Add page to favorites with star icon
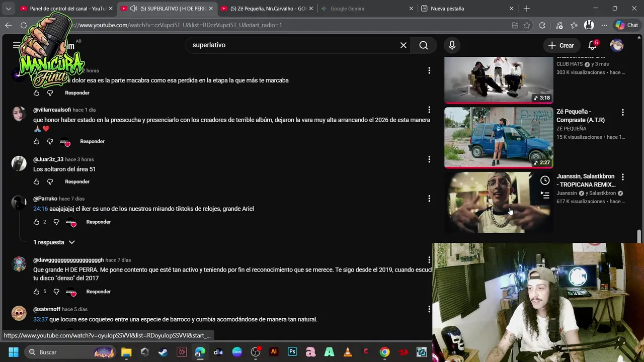 (527, 25)
